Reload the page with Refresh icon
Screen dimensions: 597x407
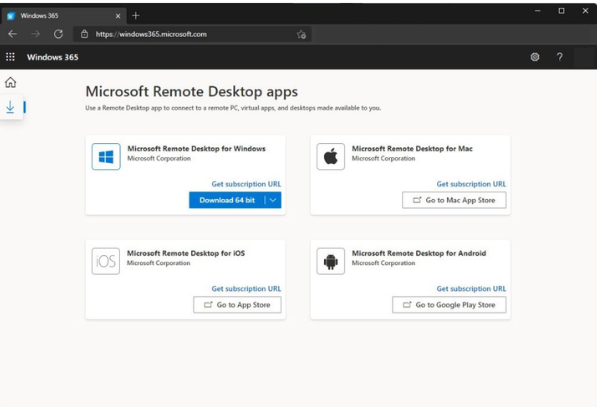(x=58, y=34)
